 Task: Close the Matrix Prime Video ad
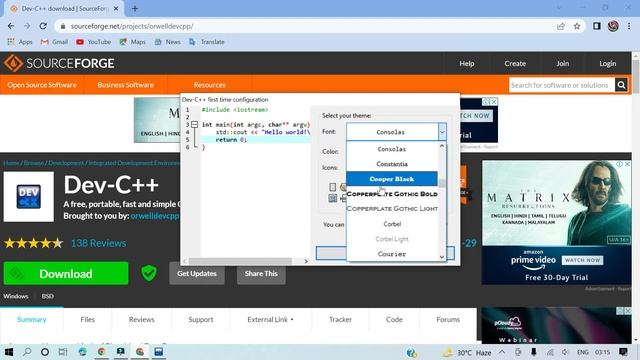[x=627, y=164]
